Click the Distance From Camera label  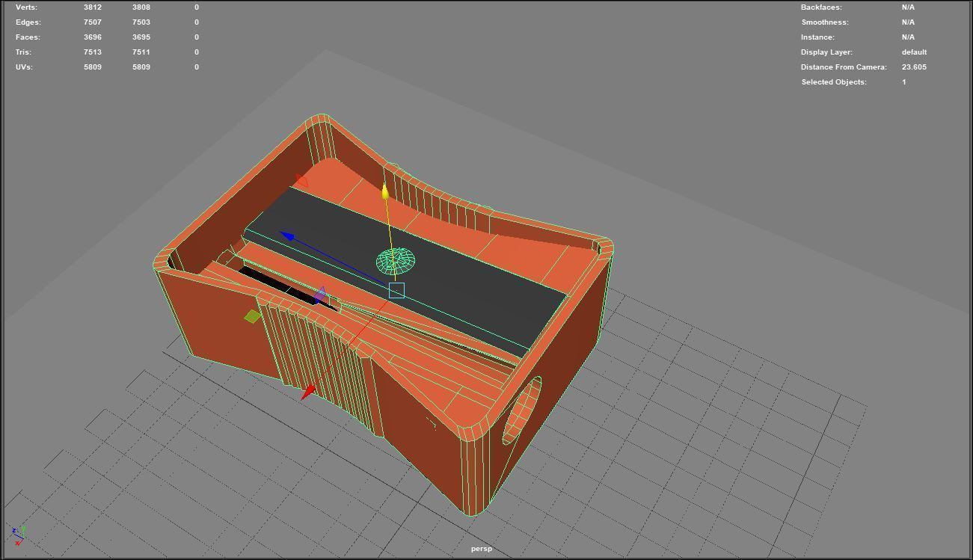pos(844,67)
